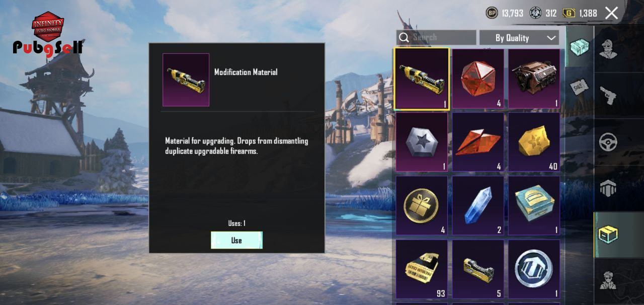The width and height of the screenshot is (644, 305).
Task: Open the vehicle steering wheel tab
Action: tap(608, 142)
